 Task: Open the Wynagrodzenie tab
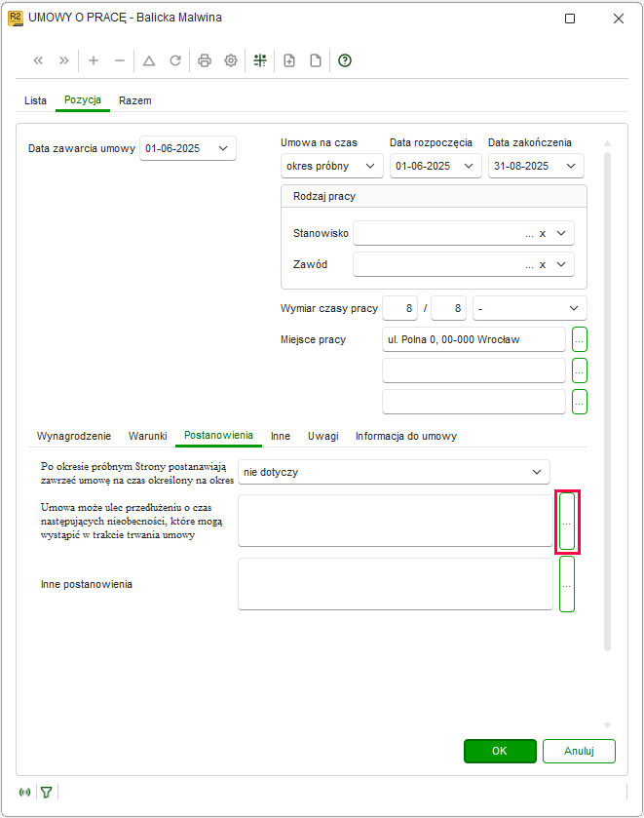[73, 436]
